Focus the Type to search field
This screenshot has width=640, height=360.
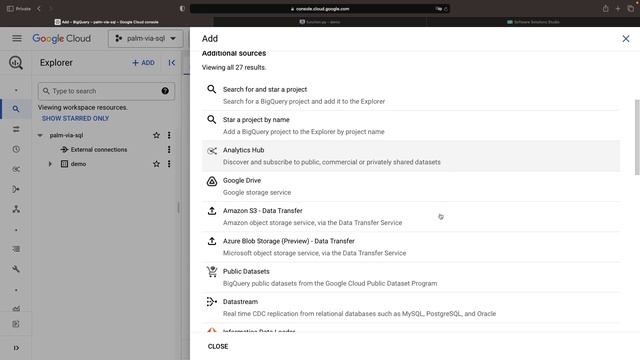pos(106,91)
